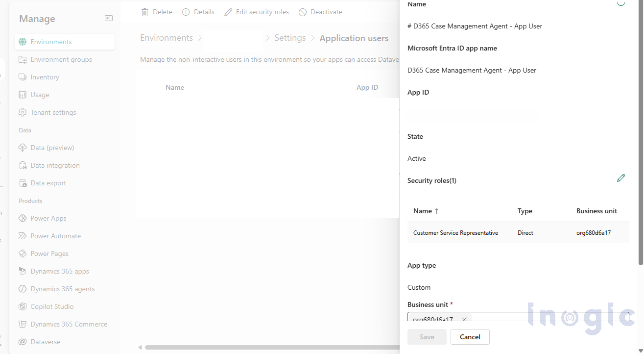Click the App ID column header
This screenshot has width=644, height=354.
(x=367, y=87)
